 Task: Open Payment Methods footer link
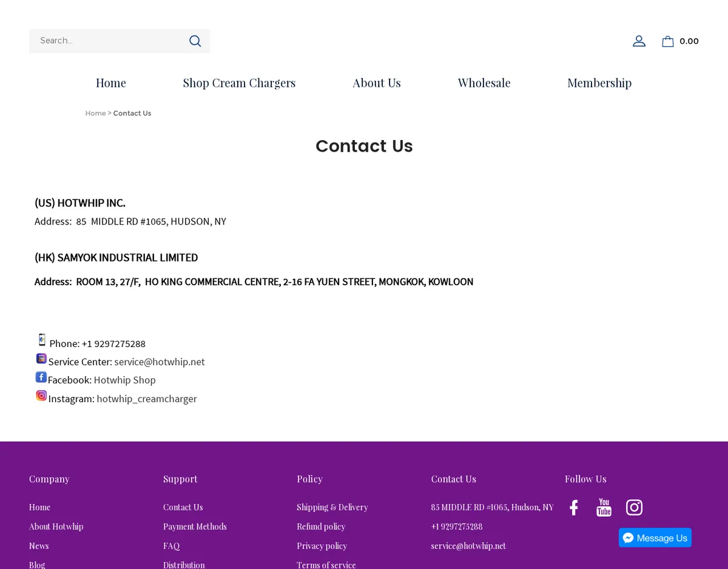click(x=195, y=527)
